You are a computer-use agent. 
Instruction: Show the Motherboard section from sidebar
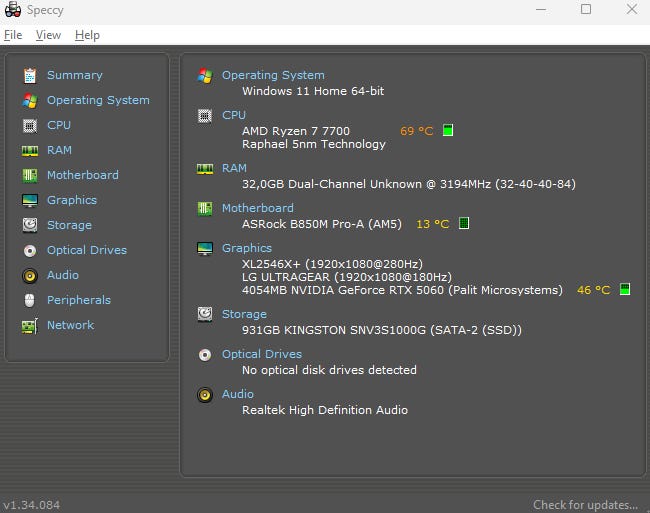pos(83,175)
